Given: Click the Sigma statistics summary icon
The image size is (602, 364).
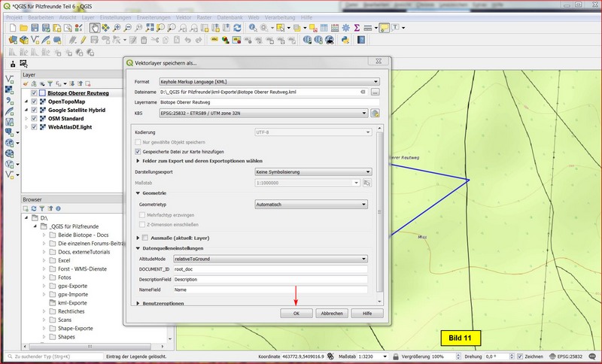Looking at the screenshot, I should (357, 28).
